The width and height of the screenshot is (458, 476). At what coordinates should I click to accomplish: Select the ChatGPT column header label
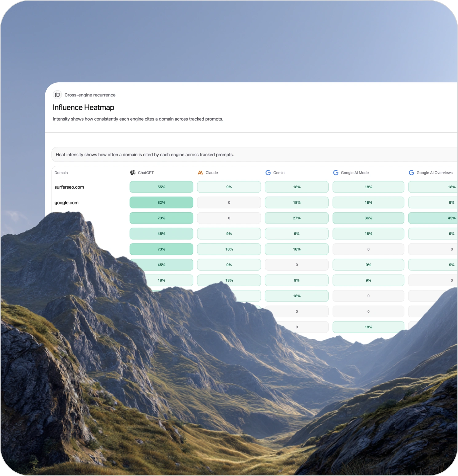(146, 173)
